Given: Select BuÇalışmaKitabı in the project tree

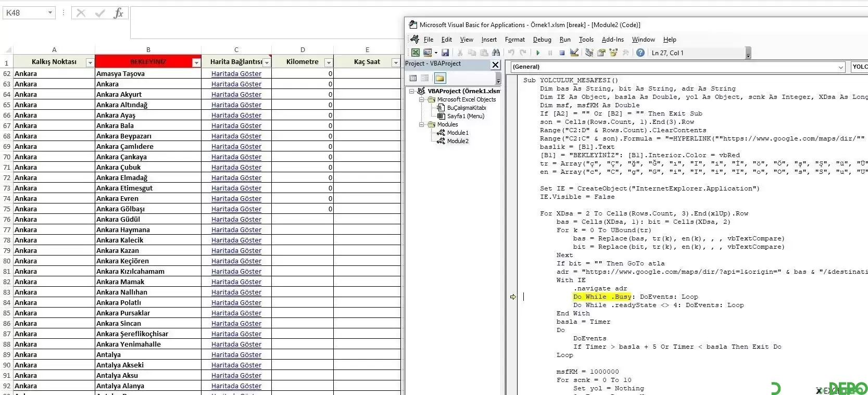Looking at the screenshot, I should point(466,108).
